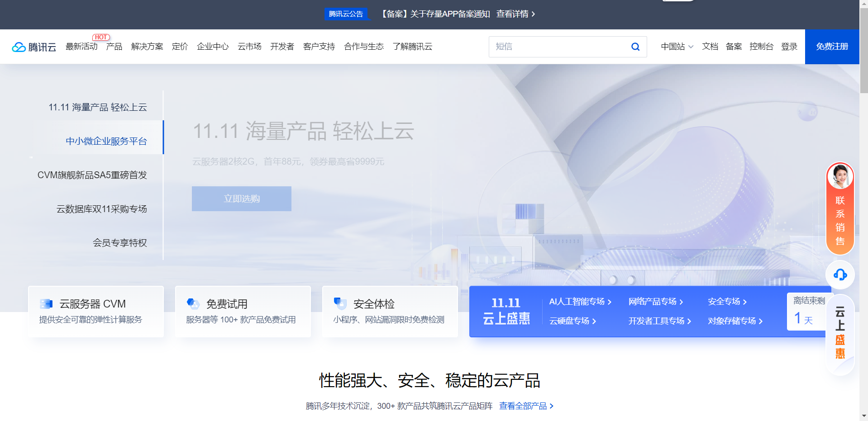Open 云硬盘专场 link

pyautogui.click(x=572, y=321)
